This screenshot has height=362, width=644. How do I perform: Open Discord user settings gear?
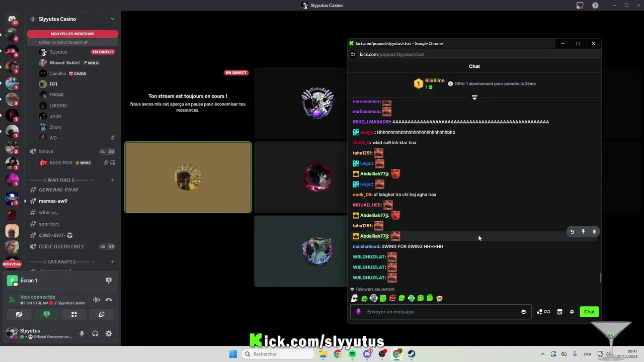tap(109, 334)
